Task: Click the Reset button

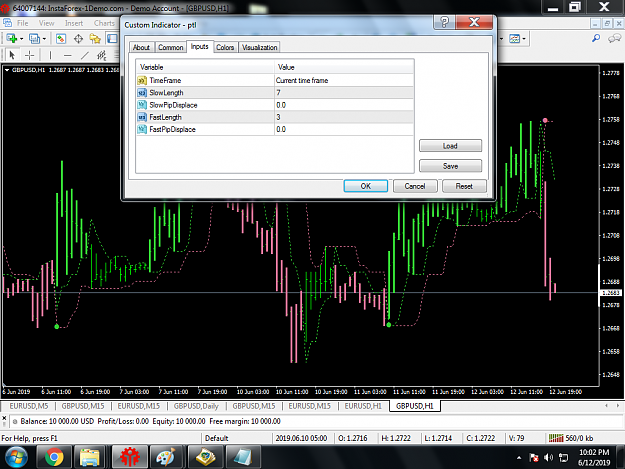Action: [464, 186]
